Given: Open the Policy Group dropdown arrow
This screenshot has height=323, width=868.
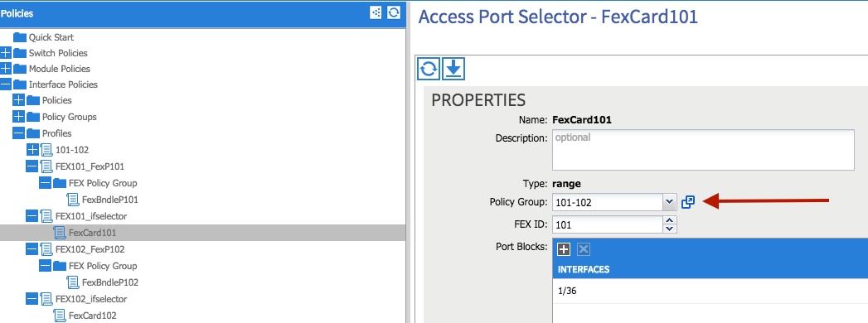Looking at the screenshot, I should point(669,202).
